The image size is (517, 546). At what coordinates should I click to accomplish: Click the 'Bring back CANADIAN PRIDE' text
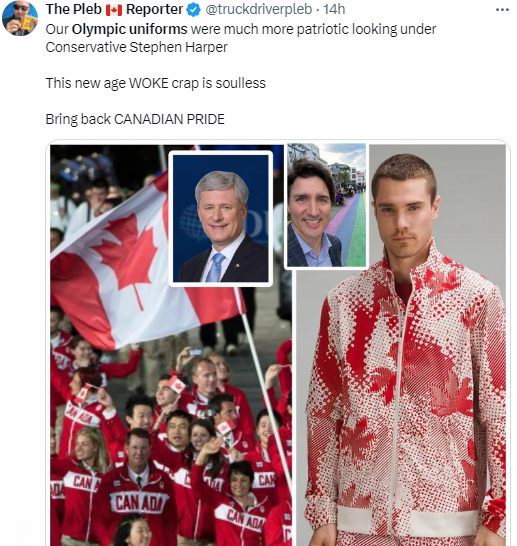coord(135,119)
